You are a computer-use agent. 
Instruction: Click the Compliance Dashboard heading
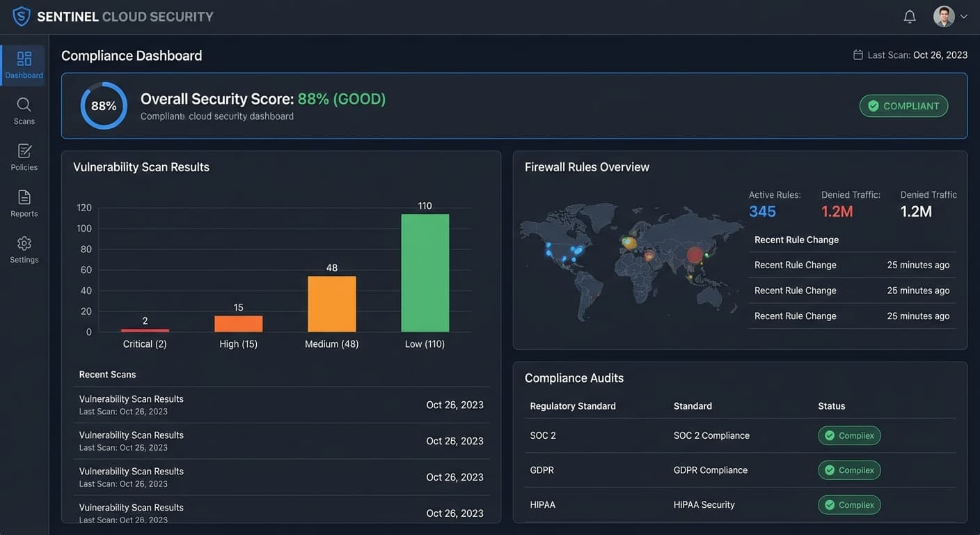click(x=132, y=56)
